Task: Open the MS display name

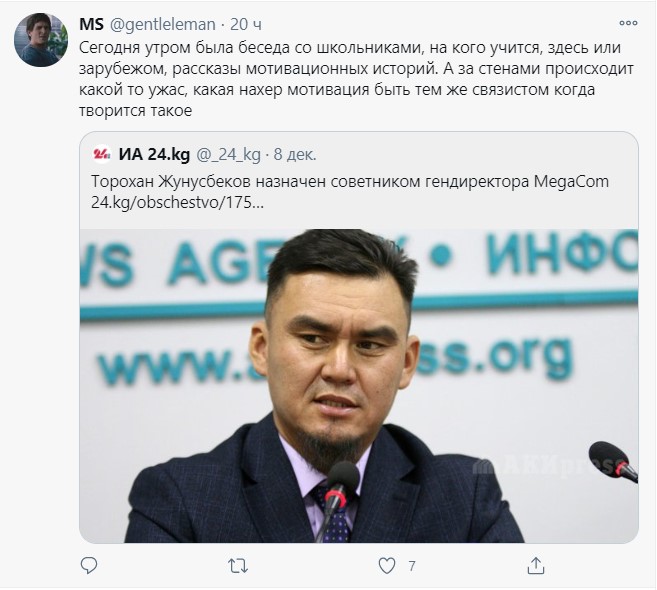Action: tap(91, 24)
